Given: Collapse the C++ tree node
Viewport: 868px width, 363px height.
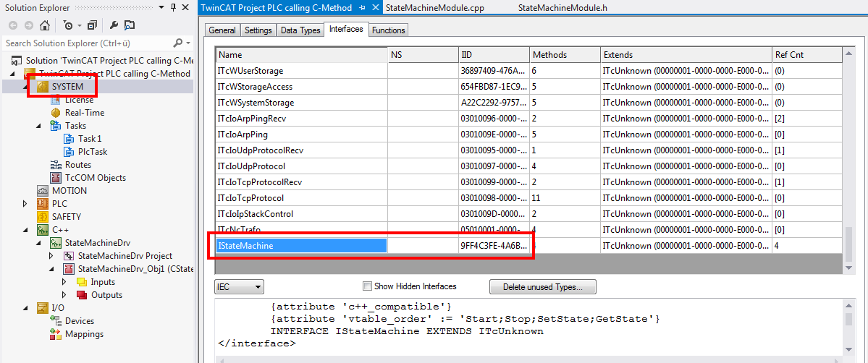Looking at the screenshot, I should tap(25, 230).
